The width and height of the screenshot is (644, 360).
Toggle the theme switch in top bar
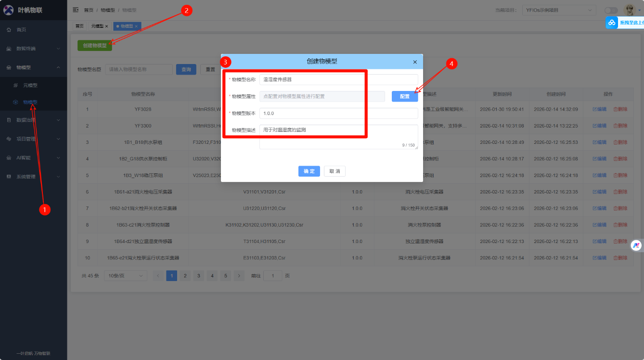click(x=611, y=10)
